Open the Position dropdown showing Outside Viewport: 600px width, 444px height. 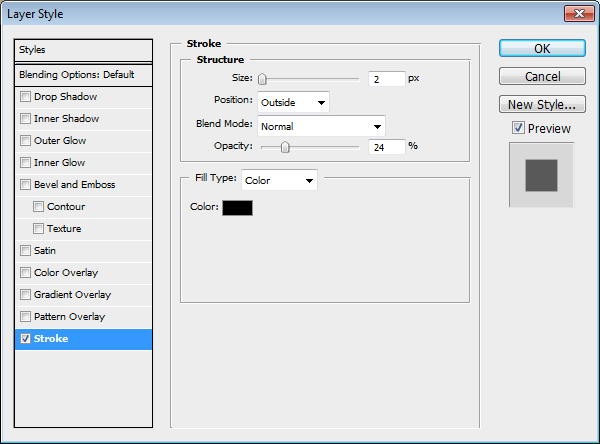point(293,102)
